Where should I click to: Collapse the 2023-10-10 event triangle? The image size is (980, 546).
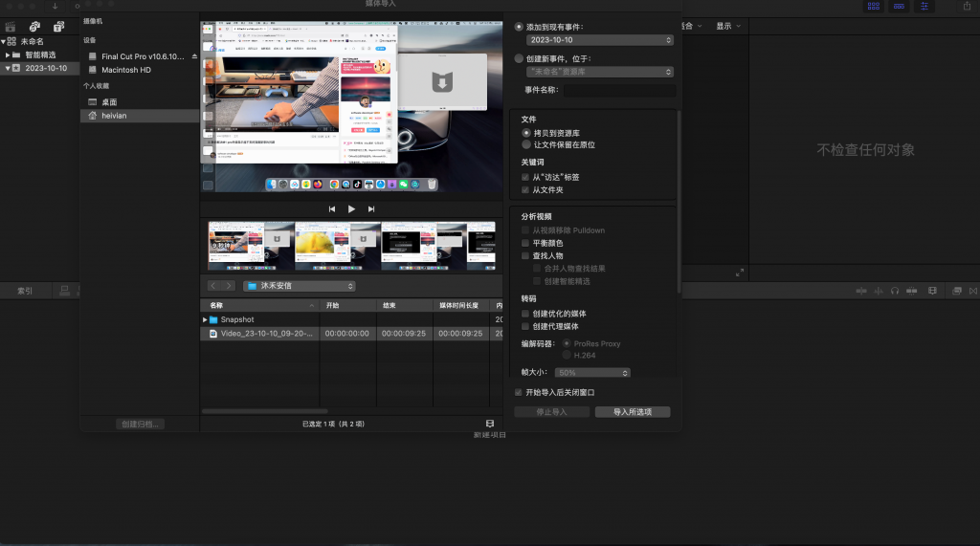coord(8,68)
